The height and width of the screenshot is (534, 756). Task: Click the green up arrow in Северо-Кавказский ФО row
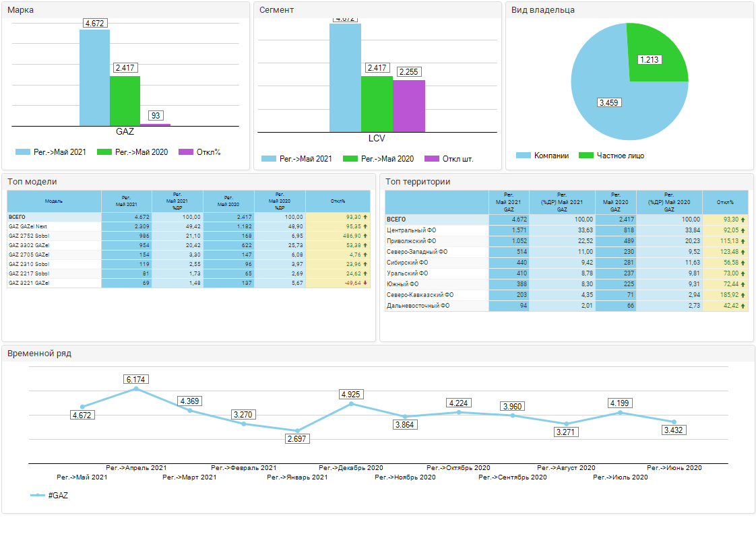(743, 295)
